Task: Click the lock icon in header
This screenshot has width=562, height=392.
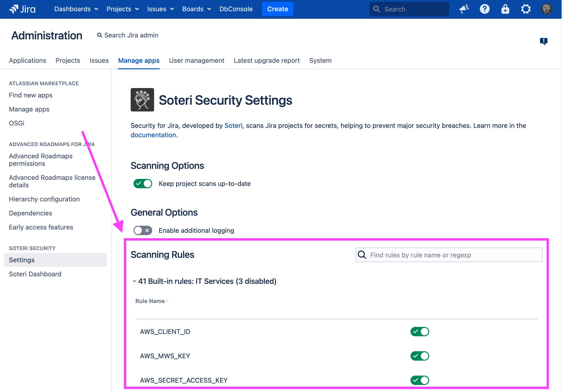Action: coord(505,9)
